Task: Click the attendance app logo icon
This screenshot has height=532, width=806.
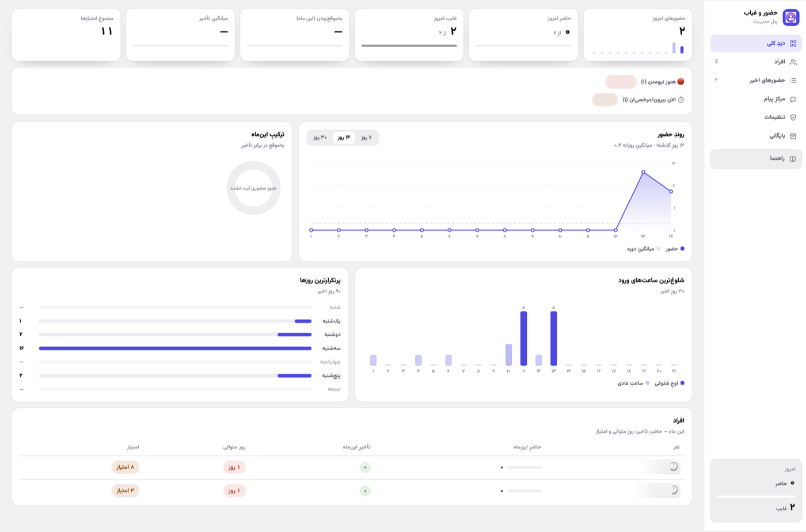Action: pyautogui.click(x=791, y=17)
